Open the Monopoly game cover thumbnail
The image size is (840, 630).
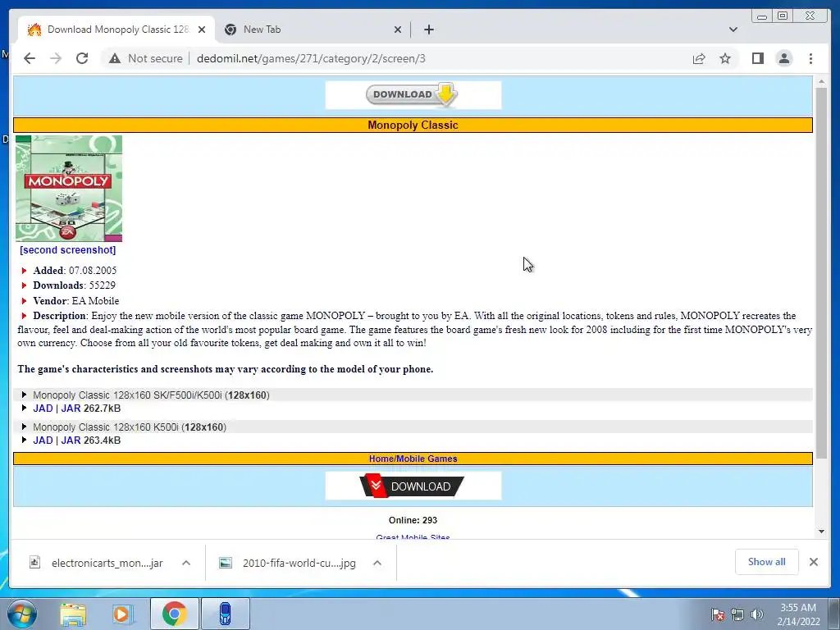[x=69, y=188]
